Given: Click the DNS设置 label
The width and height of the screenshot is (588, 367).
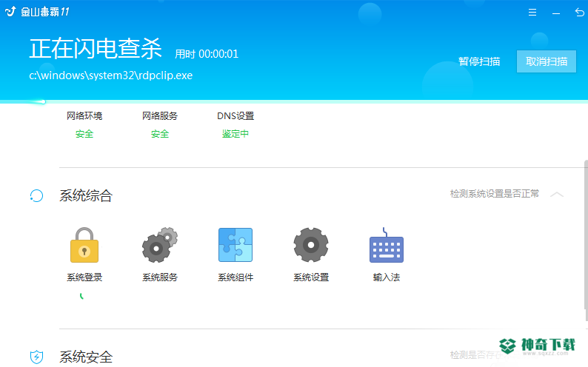Looking at the screenshot, I should tap(235, 116).
